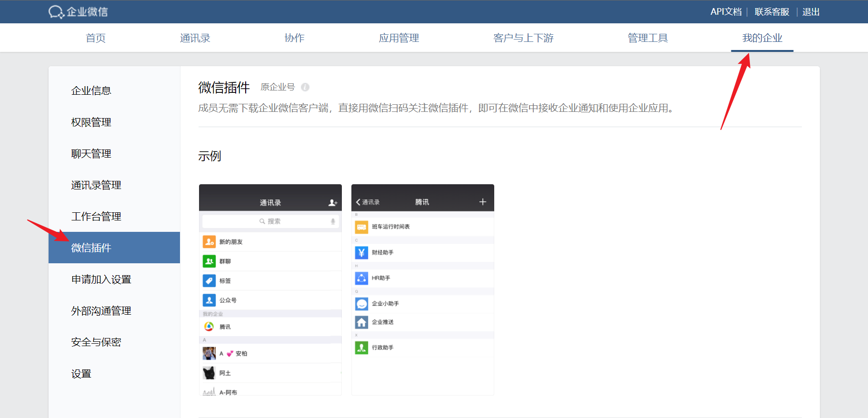This screenshot has width=868, height=418.
Task: Open 外部沟通管理 in sidebar
Action: [114, 311]
